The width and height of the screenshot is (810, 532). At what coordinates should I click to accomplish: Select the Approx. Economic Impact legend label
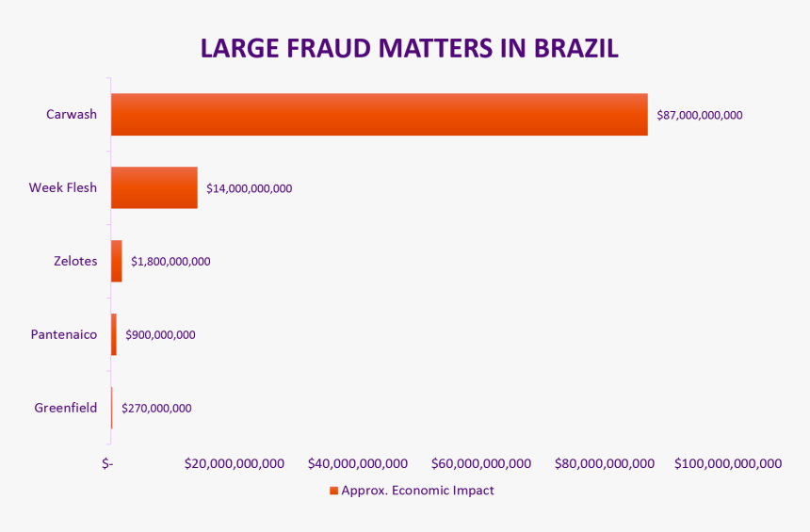pos(417,491)
